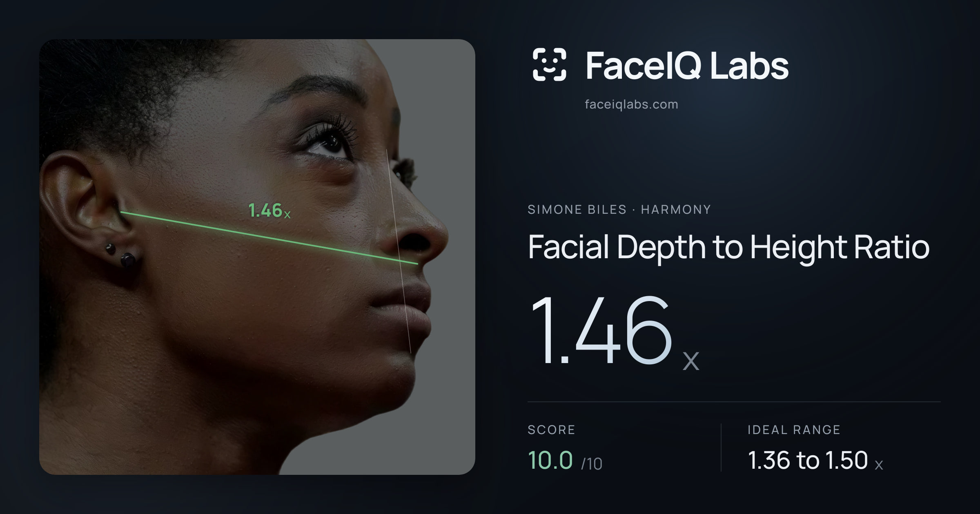Select the 10.0 /10 score value

(x=565, y=461)
